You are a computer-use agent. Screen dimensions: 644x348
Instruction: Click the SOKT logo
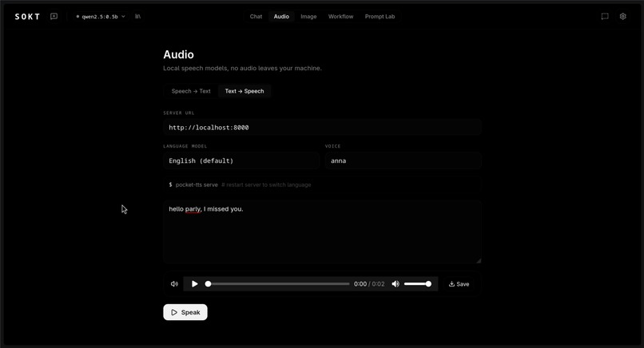tap(27, 17)
